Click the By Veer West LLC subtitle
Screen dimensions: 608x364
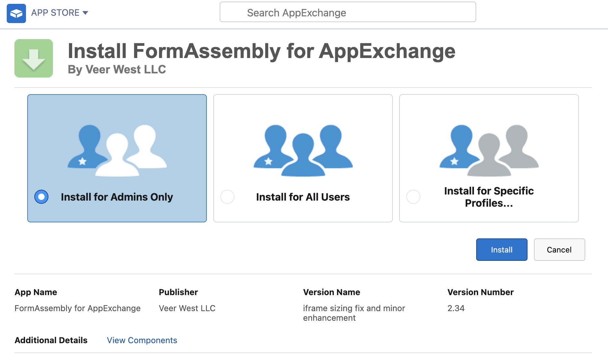[x=117, y=70]
